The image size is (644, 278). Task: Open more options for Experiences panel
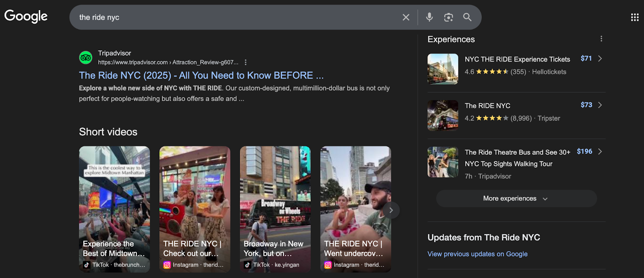[x=601, y=39]
